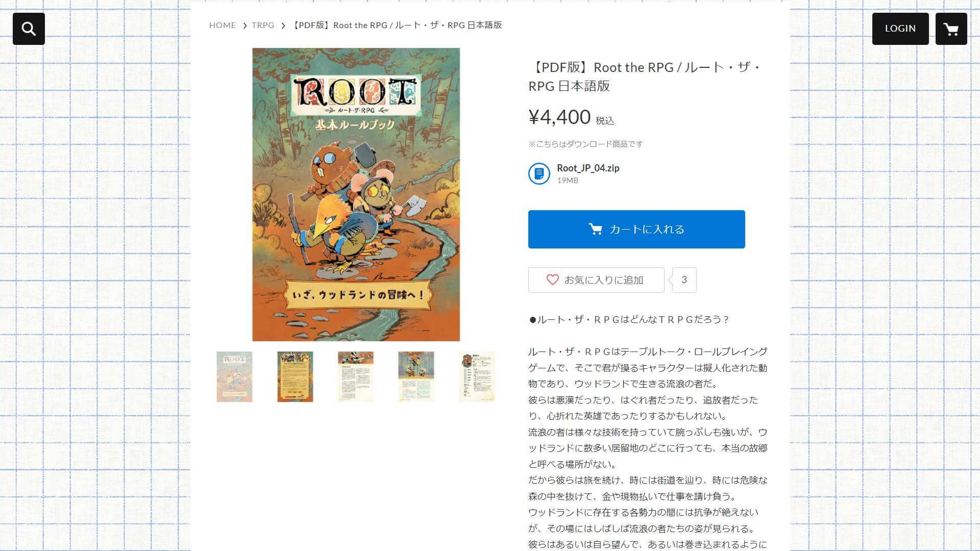Select the third text page thumbnail
This screenshot has height=551, width=980.
coord(356,377)
